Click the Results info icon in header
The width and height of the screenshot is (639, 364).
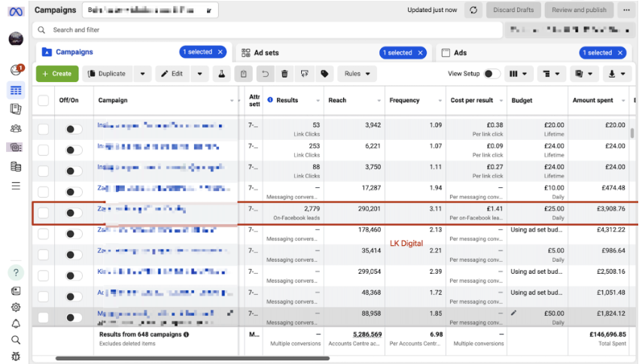[269, 100]
